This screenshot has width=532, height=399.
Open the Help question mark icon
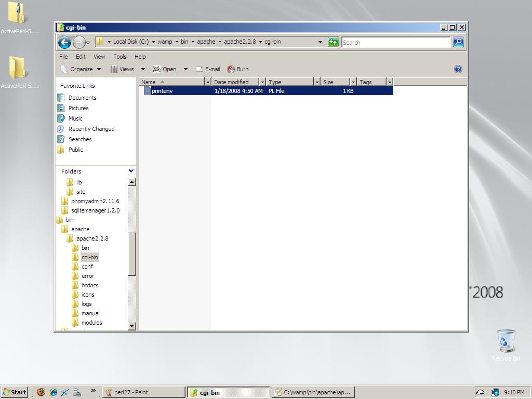click(x=458, y=69)
